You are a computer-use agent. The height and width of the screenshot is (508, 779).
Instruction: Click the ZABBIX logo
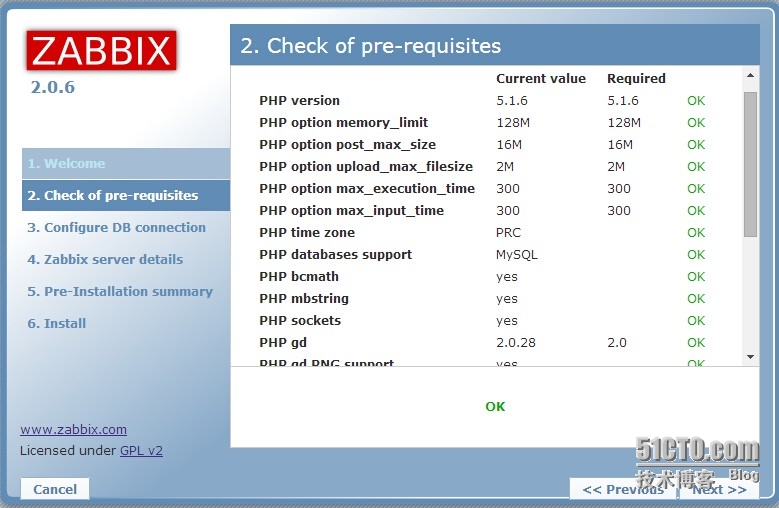click(x=101, y=51)
